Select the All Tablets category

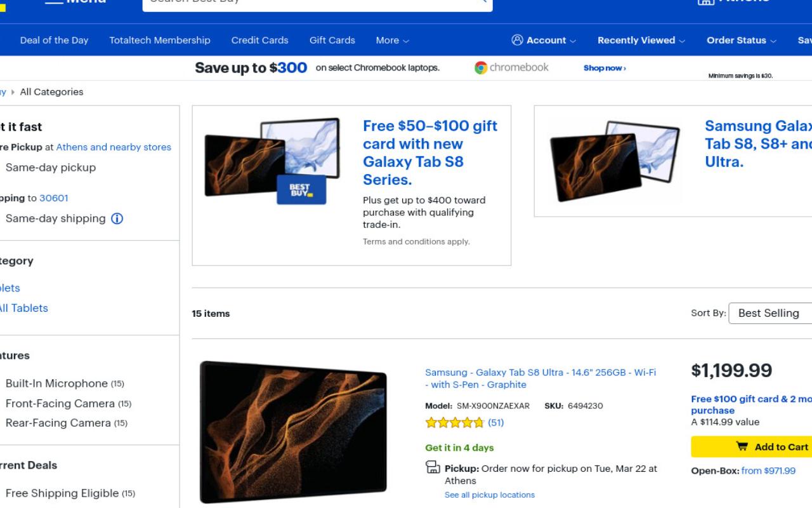pyautogui.click(x=23, y=308)
